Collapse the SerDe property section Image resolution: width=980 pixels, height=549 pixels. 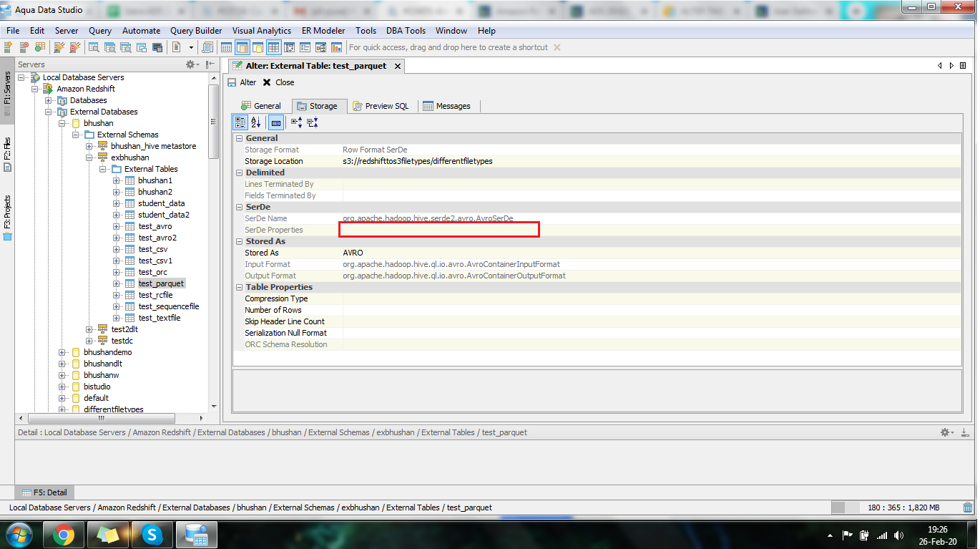click(239, 207)
